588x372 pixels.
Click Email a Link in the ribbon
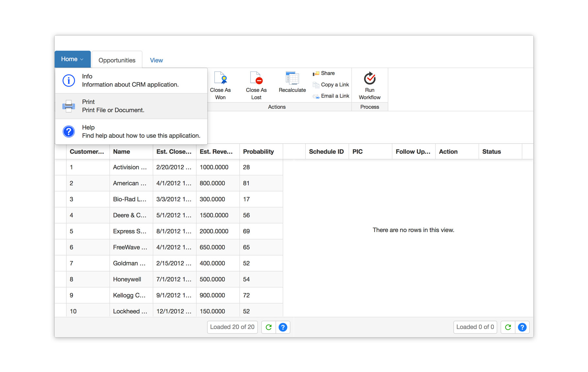click(x=331, y=96)
